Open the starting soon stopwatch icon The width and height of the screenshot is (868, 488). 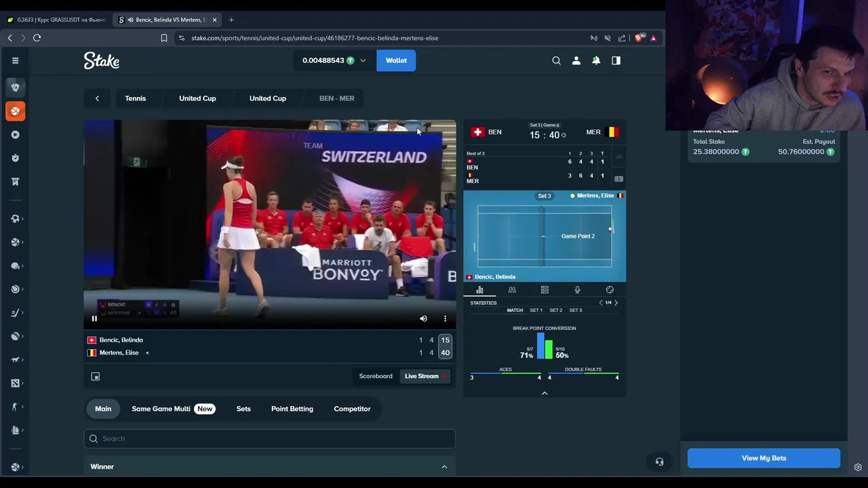tap(15, 158)
